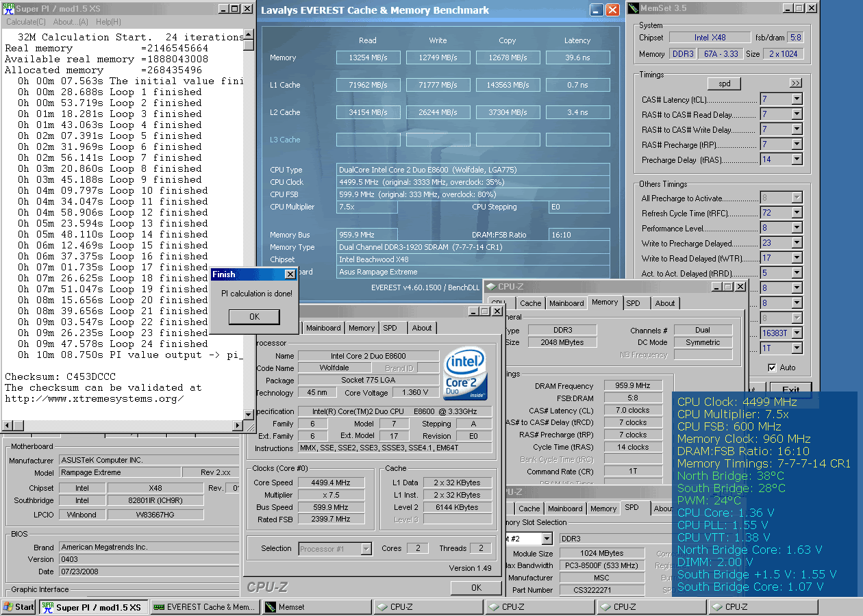Toggle the Auto checkbox in MemSet
The height and width of the screenshot is (616, 863).
(x=772, y=368)
